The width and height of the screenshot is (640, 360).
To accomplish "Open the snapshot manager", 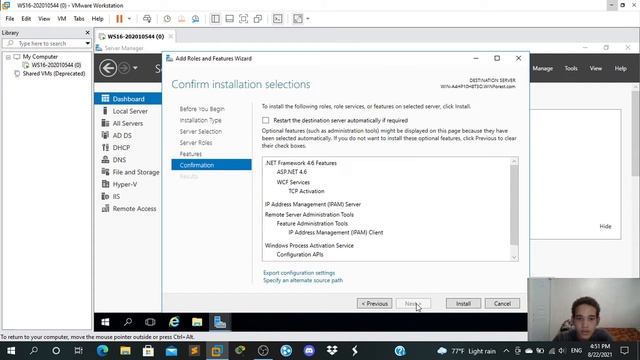I will 196,19.
